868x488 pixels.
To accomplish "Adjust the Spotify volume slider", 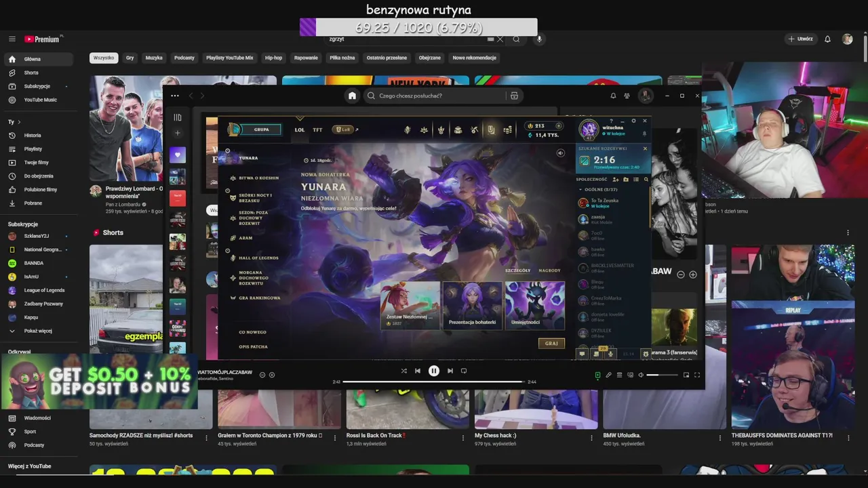I will pos(663,375).
